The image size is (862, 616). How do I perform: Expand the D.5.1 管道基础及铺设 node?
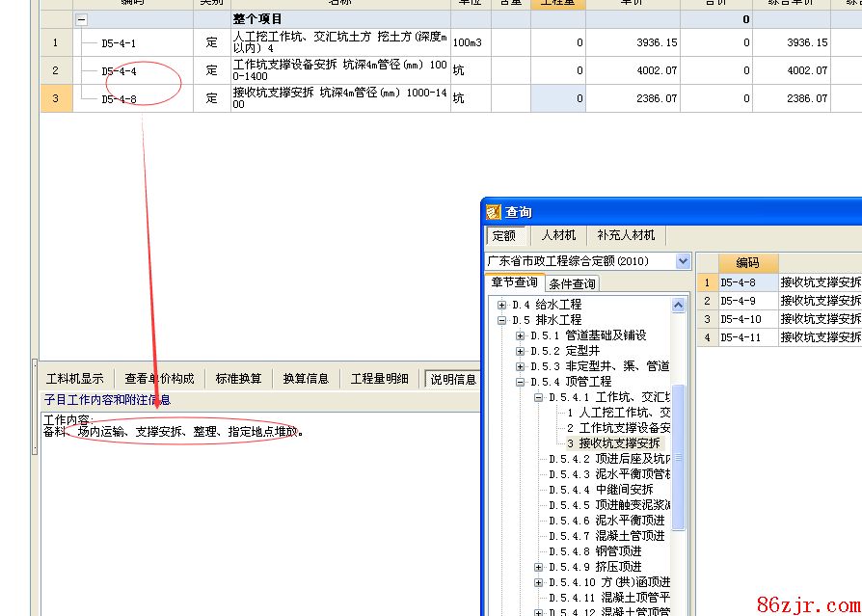coord(521,335)
